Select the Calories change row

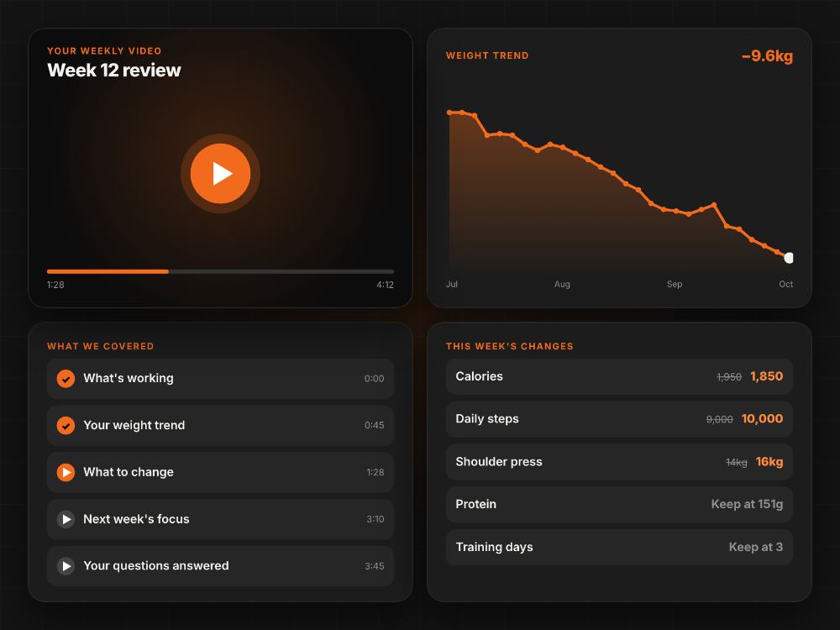pyautogui.click(x=619, y=376)
